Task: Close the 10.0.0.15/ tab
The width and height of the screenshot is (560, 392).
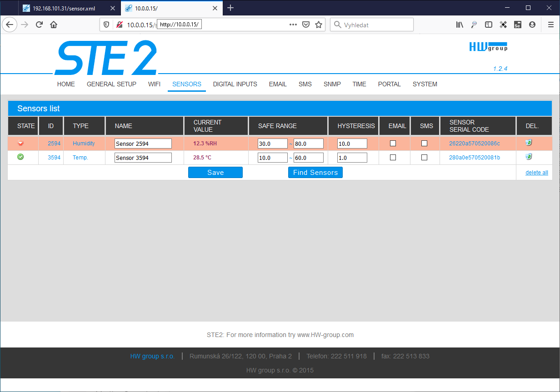Action: (215, 8)
